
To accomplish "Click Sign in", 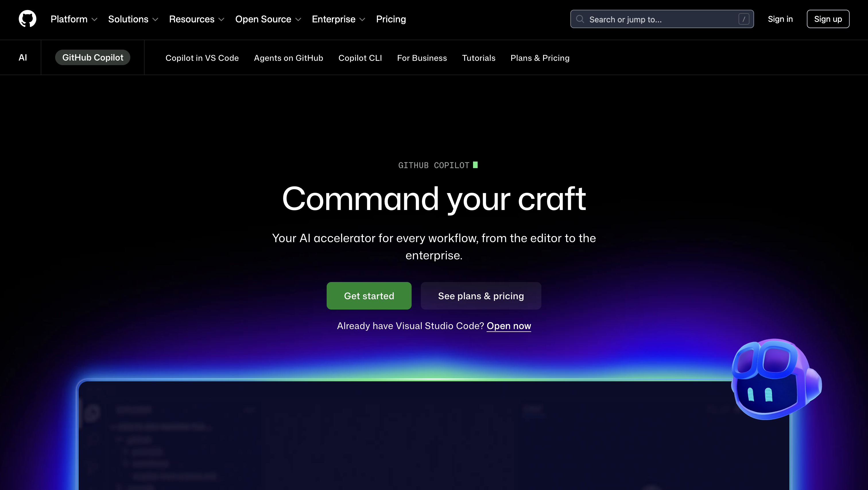I will point(780,19).
